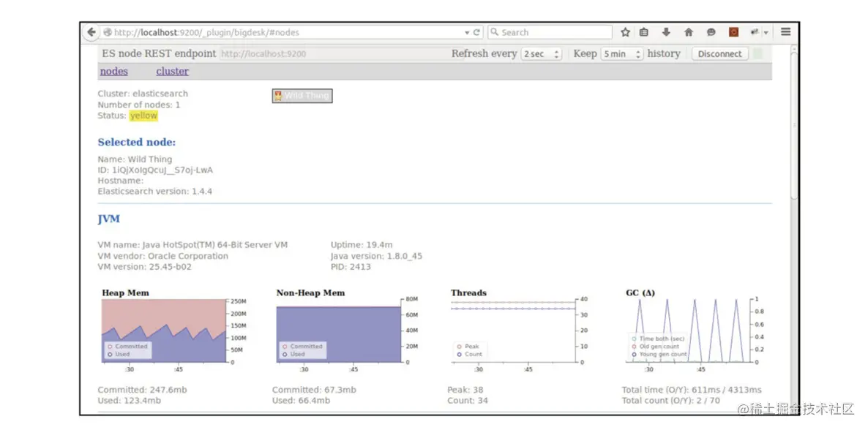The height and width of the screenshot is (430, 868).
Task: Click 'Used: 123.4mb' heap value
Action: [130, 401]
